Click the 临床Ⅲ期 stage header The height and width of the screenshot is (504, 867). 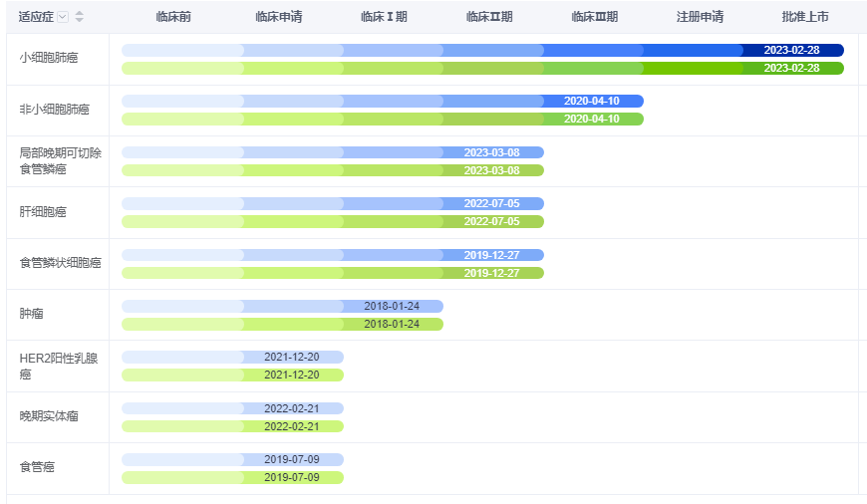point(595,17)
